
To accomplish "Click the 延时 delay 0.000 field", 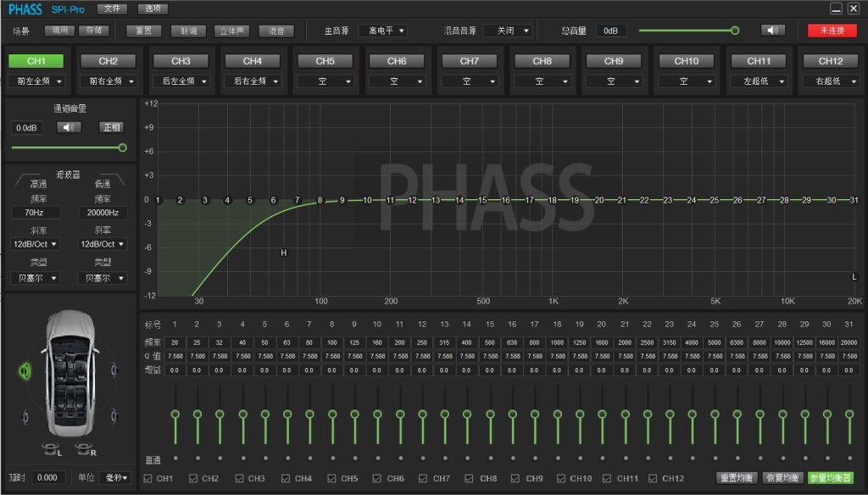I will 48,477.
